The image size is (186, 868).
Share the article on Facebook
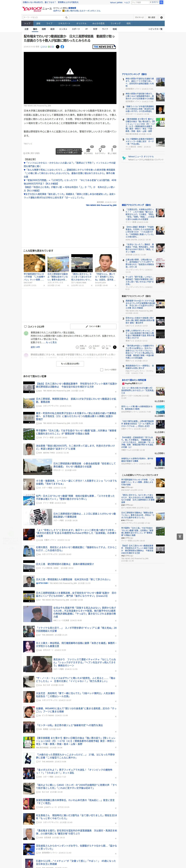(x=62, y=47)
